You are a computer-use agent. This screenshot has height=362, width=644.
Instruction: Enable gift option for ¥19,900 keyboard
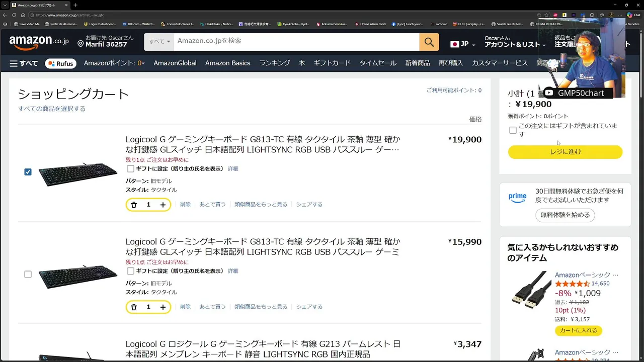coord(131,169)
